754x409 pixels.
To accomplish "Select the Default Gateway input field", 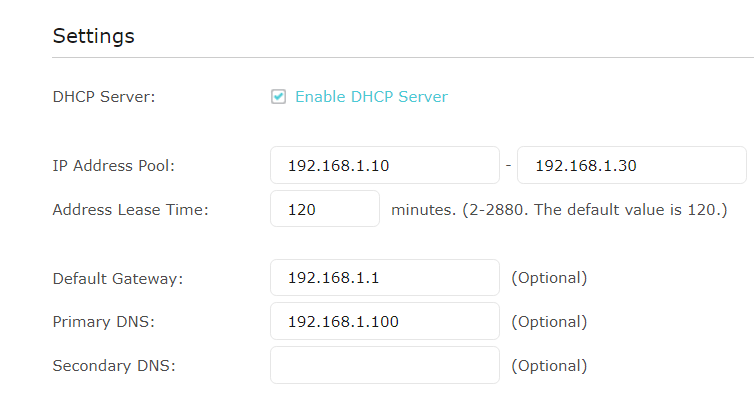I will tap(384, 278).
